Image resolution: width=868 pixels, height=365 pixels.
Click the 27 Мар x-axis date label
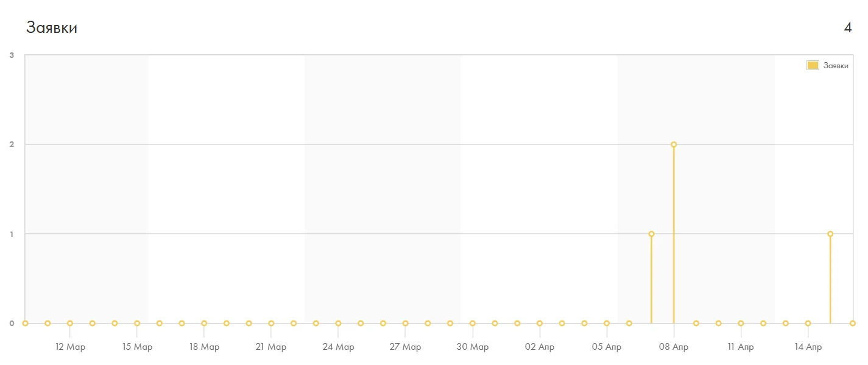point(405,347)
